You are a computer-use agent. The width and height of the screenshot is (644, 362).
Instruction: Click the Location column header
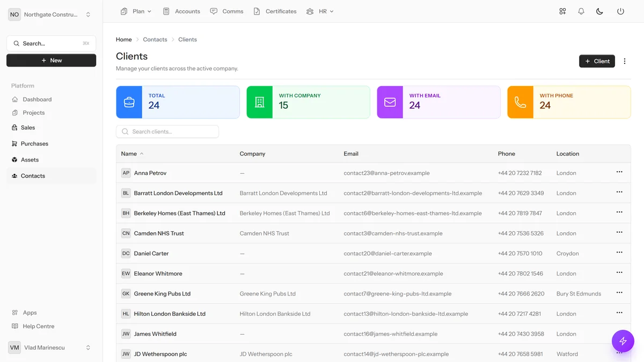click(x=568, y=154)
